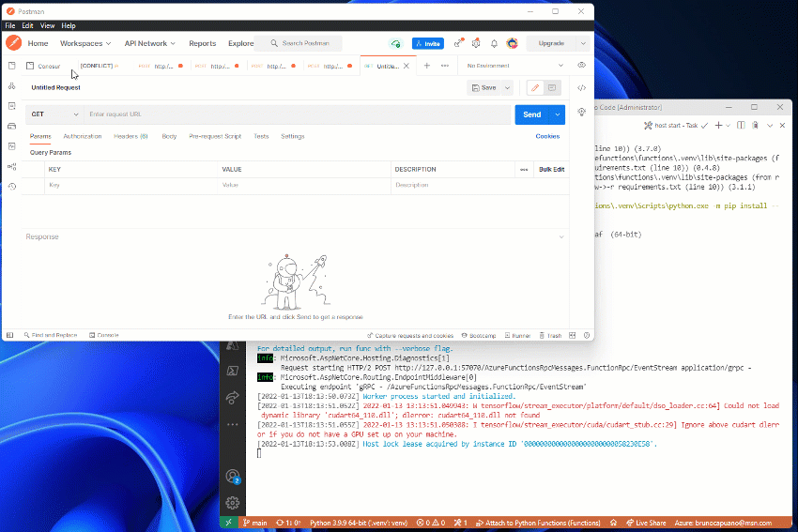
Task: Open the Edit menu in Postman
Action: (27, 25)
